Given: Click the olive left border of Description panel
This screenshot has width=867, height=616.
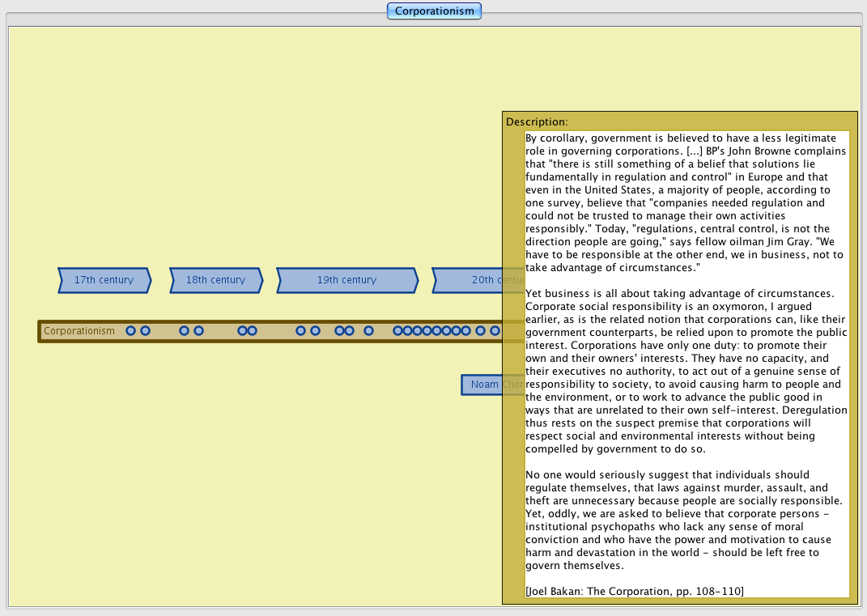Looking at the screenshot, I should 513,364.
